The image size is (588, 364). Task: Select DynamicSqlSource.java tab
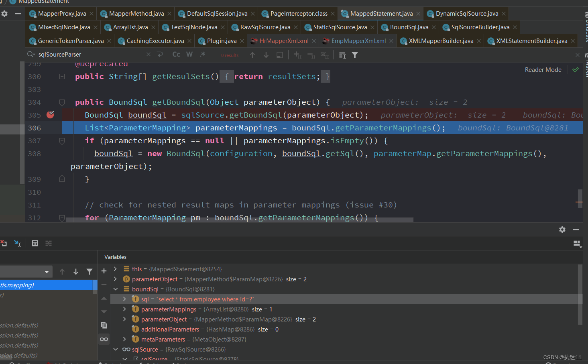pyautogui.click(x=467, y=14)
